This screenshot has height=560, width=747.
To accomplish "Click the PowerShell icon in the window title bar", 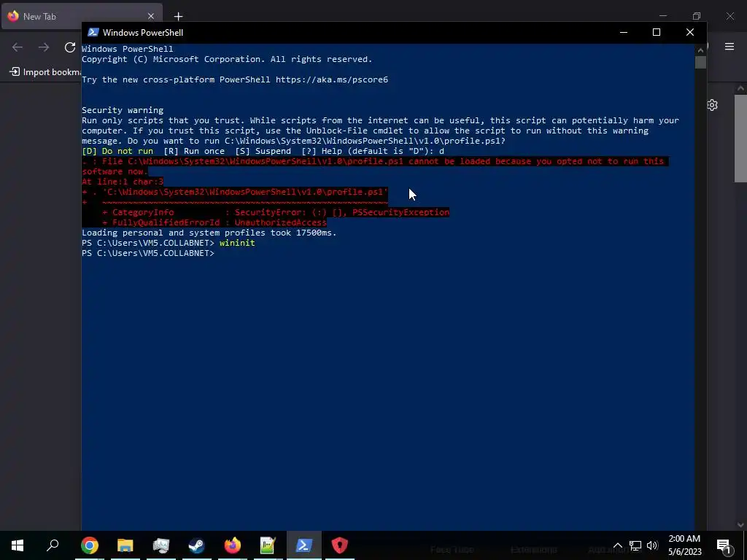I will click(93, 32).
